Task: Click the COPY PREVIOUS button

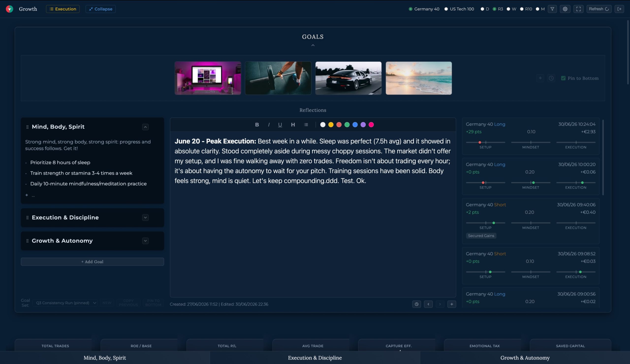Action: 128,303
